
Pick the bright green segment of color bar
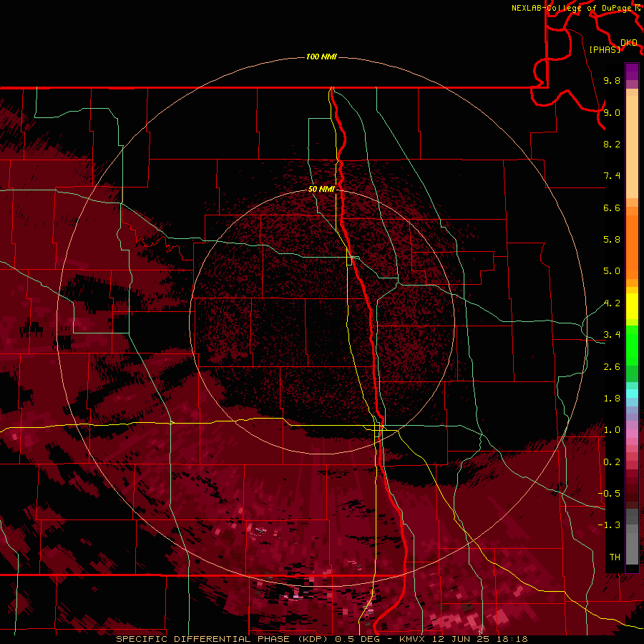[x=632, y=345]
